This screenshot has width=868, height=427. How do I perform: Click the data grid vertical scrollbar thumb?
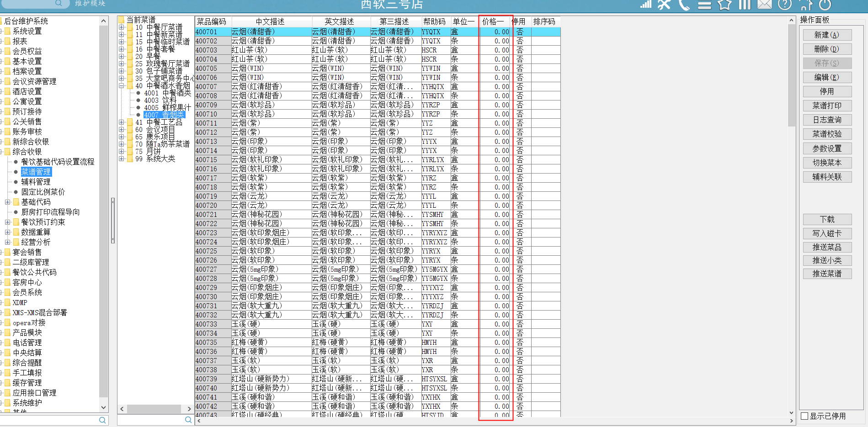click(x=792, y=75)
